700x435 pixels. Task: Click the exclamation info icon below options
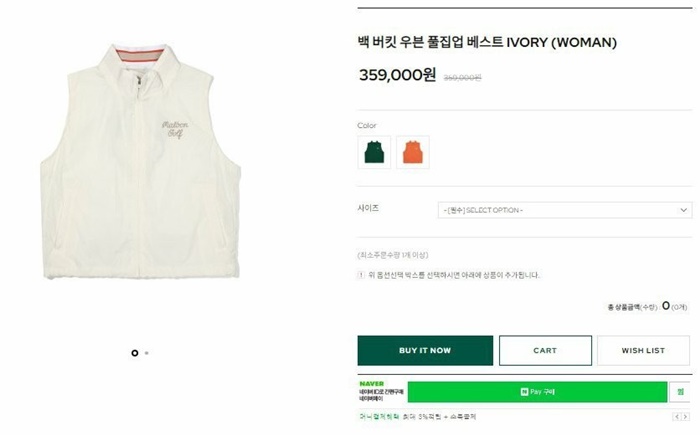361,275
